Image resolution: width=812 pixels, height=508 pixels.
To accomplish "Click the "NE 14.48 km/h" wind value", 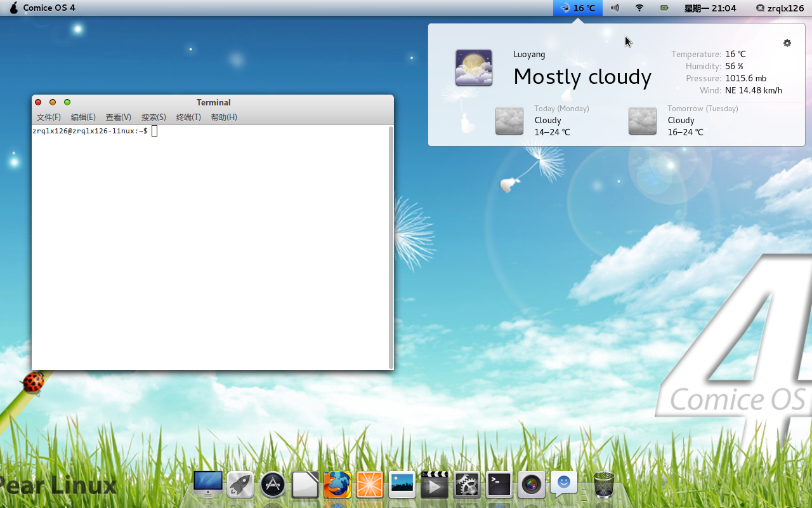I will [754, 91].
